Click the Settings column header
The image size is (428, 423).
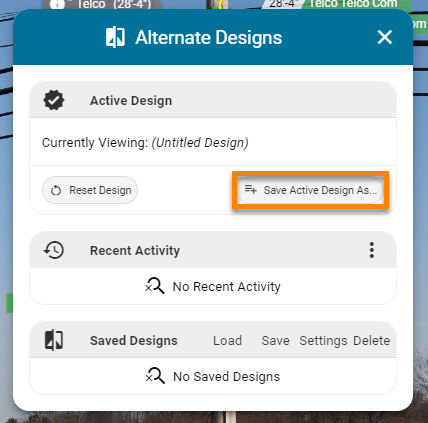[323, 341]
